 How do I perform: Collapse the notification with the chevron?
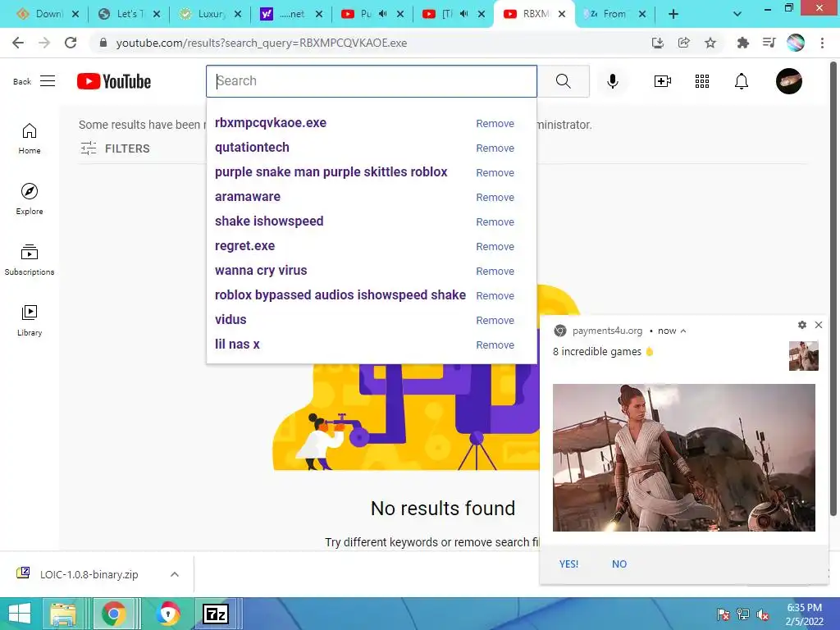pos(683,331)
